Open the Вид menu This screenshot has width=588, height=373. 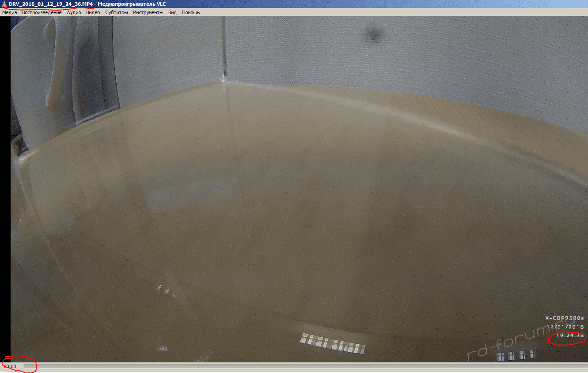pyautogui.click(x=172, y=12)
